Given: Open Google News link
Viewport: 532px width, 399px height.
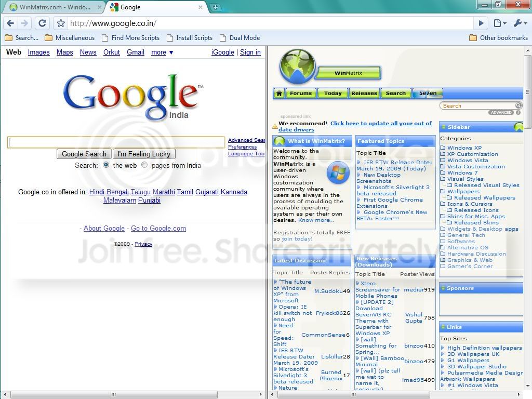Looking at the screenshot, I should click(x=88, y=52).
